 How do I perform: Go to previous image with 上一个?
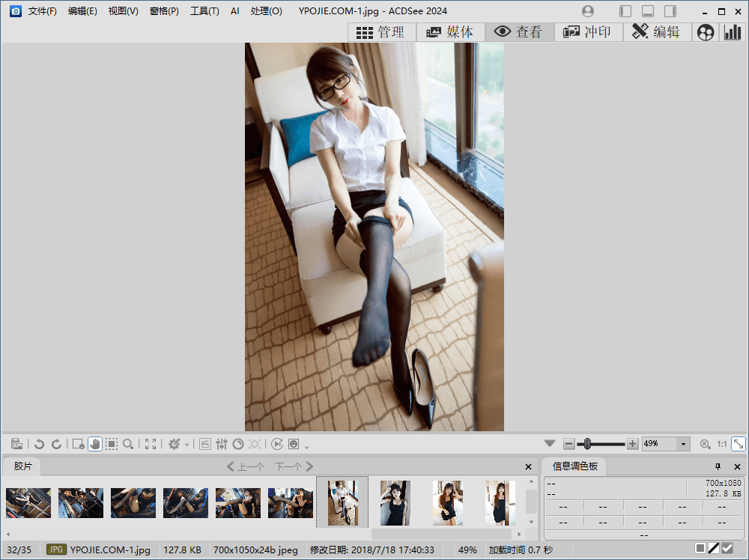(x=246, y=466)
